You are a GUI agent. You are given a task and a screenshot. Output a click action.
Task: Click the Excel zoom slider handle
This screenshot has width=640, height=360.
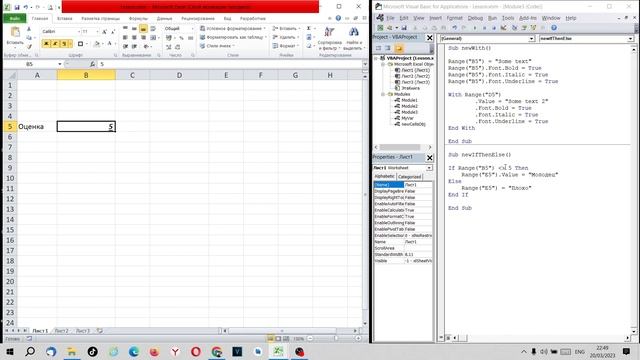336,338
